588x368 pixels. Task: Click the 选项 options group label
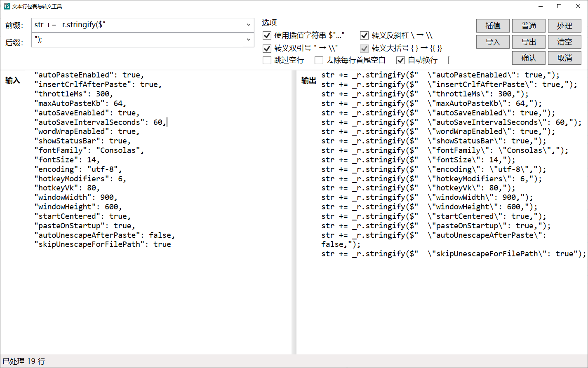(x=269, y=23)
